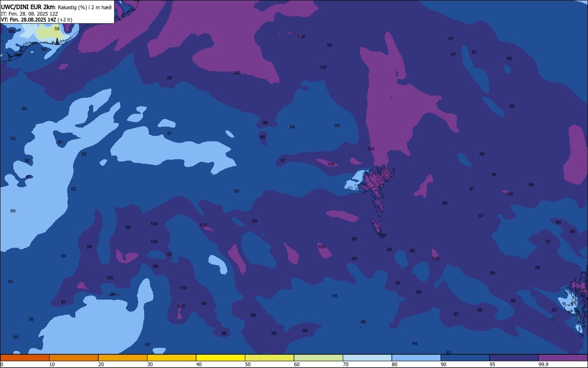588x368 pixels.
Task: Click the legend scale label '90'
Action: [x=443, y=364]
